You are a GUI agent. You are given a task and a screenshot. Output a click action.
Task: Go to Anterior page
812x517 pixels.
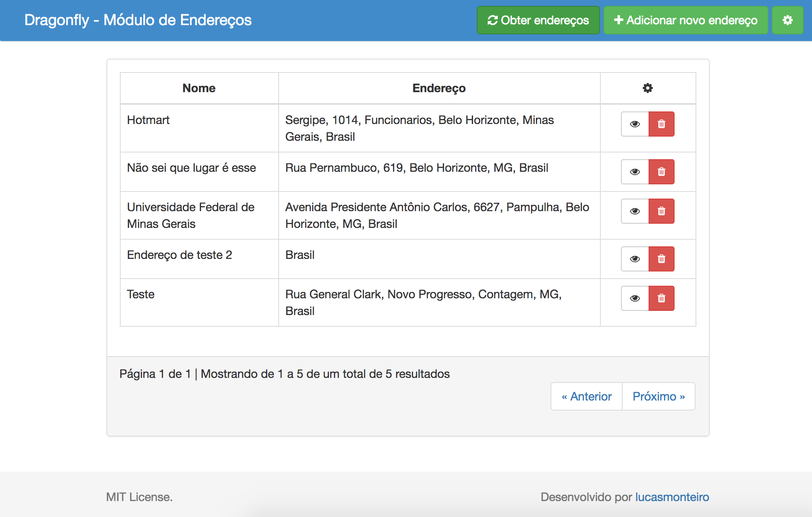587,396
